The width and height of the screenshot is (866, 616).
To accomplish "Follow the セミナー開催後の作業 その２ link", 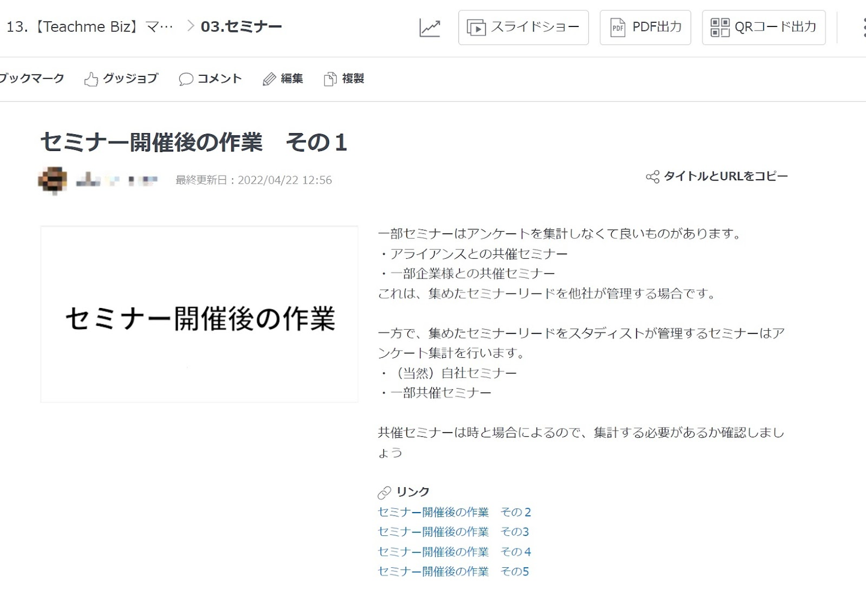I will tap(454, 512).
